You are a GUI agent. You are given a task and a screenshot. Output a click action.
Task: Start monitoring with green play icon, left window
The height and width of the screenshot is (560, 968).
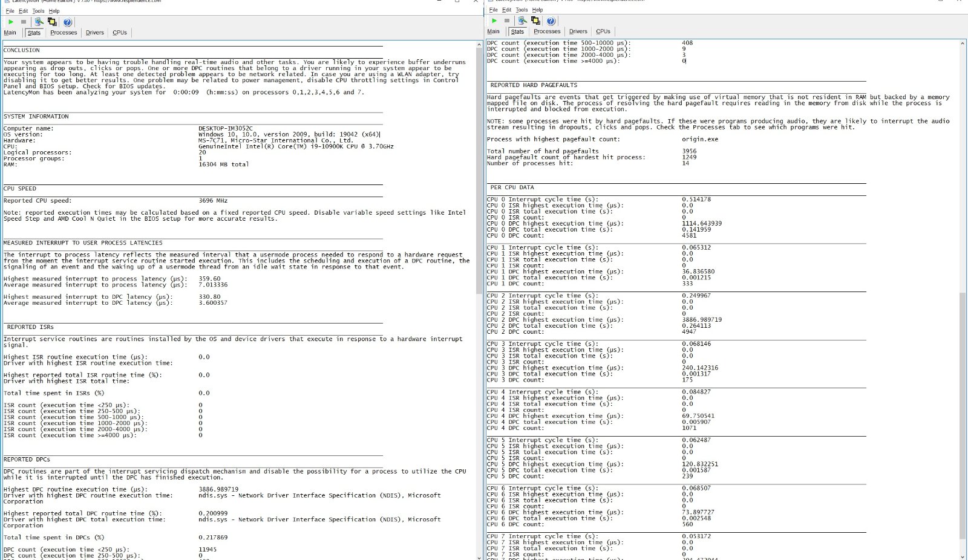click(x=10, y=22)
